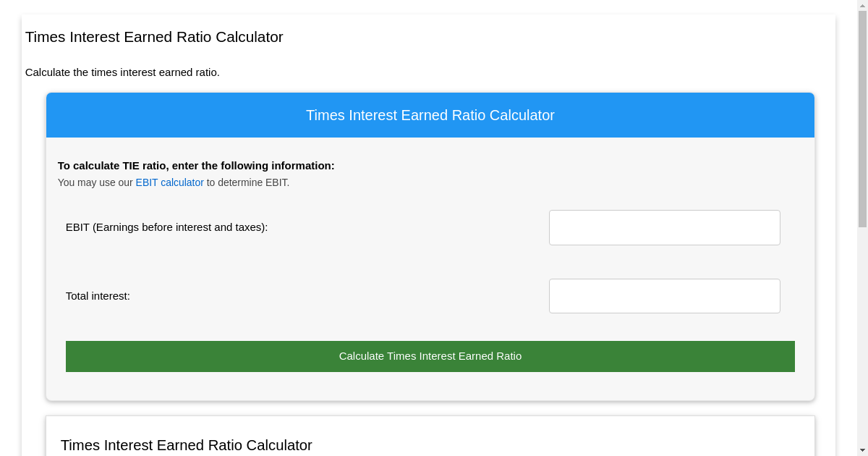The width and height of the screenshot is (868, 456).
Task: Click the second calculator card border
Action: coord(430,415)
